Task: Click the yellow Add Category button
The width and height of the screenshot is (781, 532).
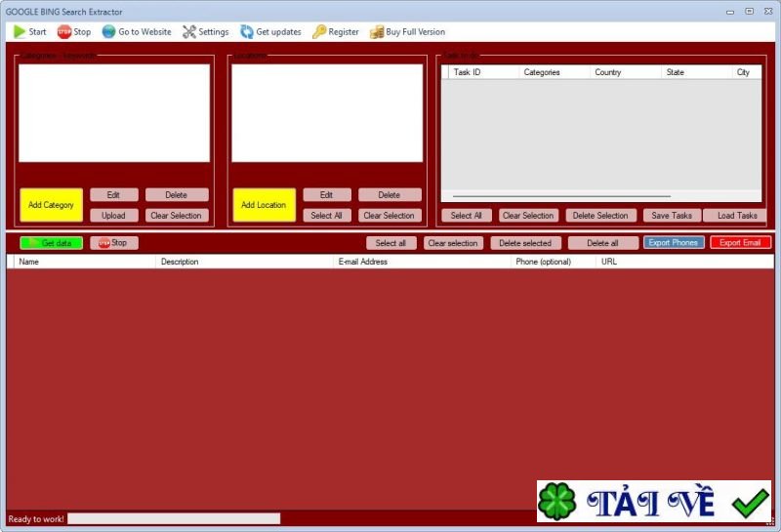Action: point(52,205)
